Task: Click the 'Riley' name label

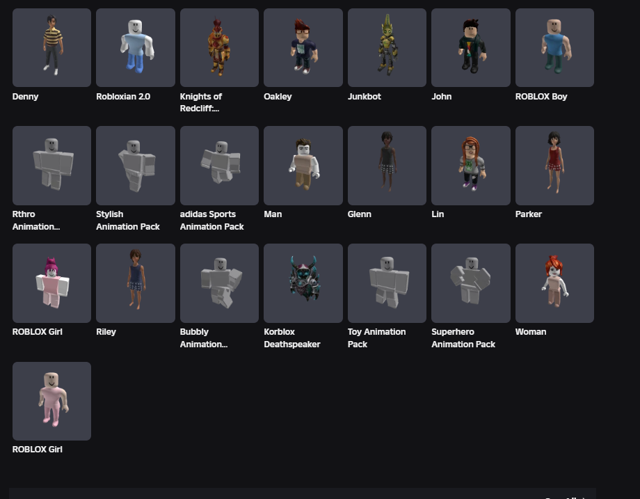Action: click(x=106, y=332)
